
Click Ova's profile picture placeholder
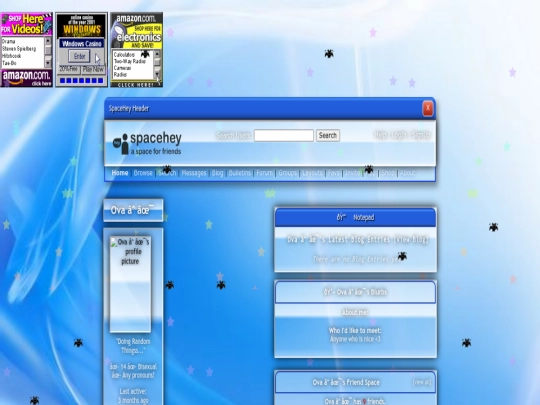tap(130, 284)
